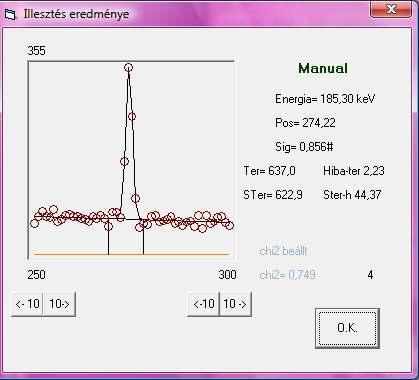Select the Energia= 185,30 keV text
This screenshot has width=419, height=380.
pos(325,99)
